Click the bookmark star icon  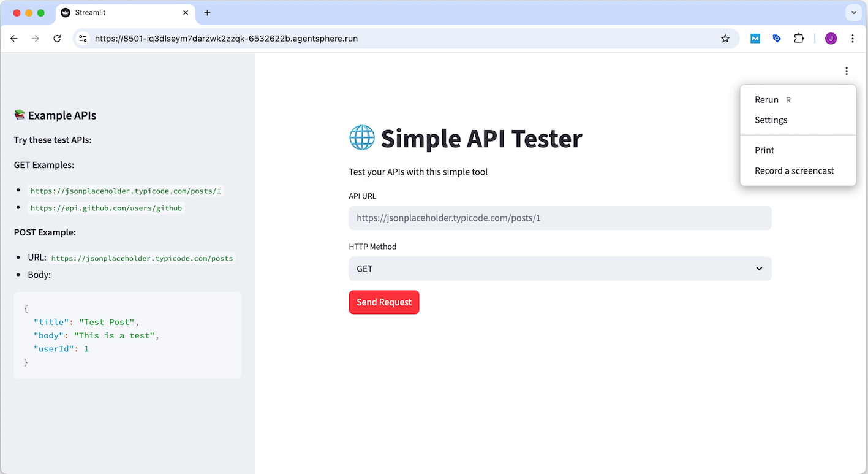[725, 38]
